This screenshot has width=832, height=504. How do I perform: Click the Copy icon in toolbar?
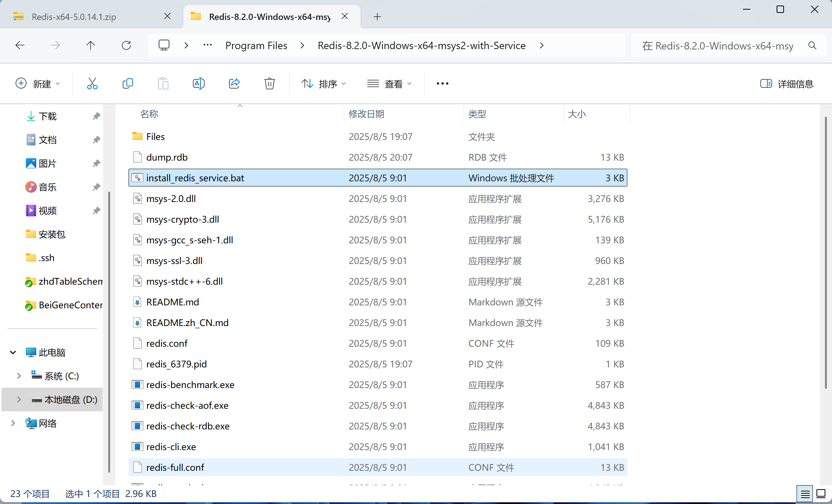tap(128, 84)
